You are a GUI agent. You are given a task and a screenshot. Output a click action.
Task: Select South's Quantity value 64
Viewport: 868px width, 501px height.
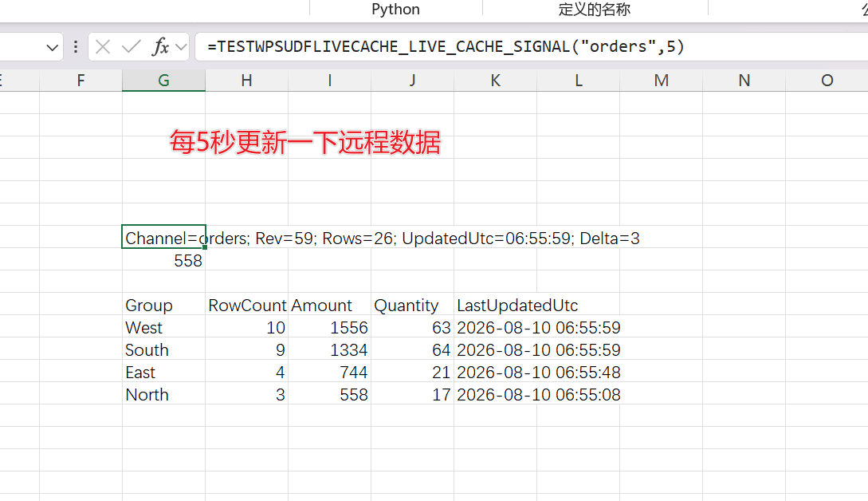(412, 349)
